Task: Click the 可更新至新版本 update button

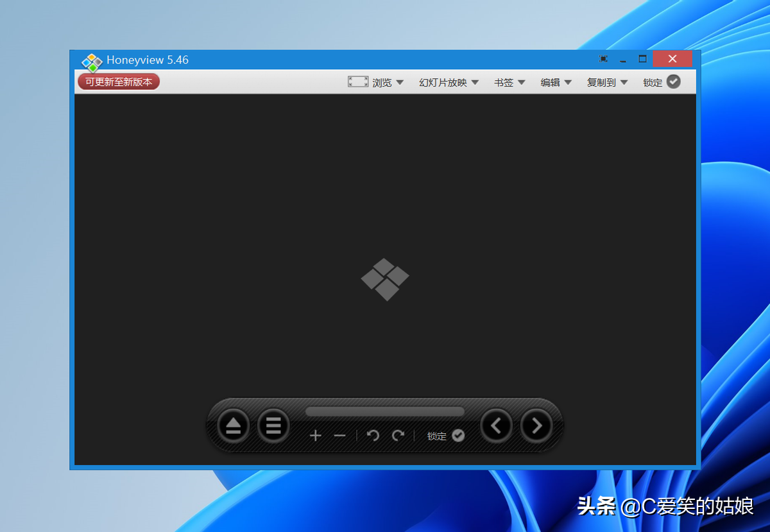Action: (119, 82)
